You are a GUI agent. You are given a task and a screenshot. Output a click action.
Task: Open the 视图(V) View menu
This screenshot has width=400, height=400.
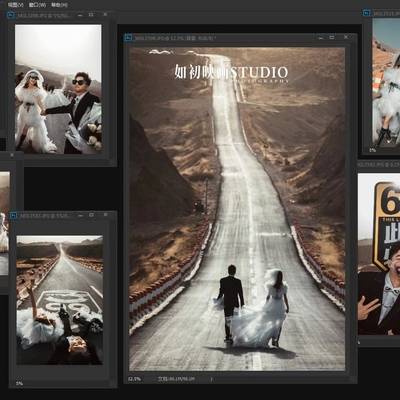tap(15, 5)
